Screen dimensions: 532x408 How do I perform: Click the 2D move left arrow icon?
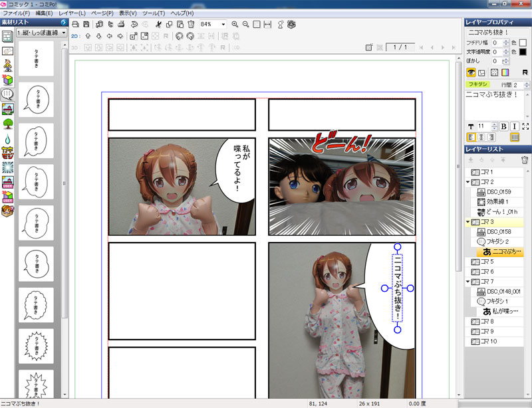(109, 36)
